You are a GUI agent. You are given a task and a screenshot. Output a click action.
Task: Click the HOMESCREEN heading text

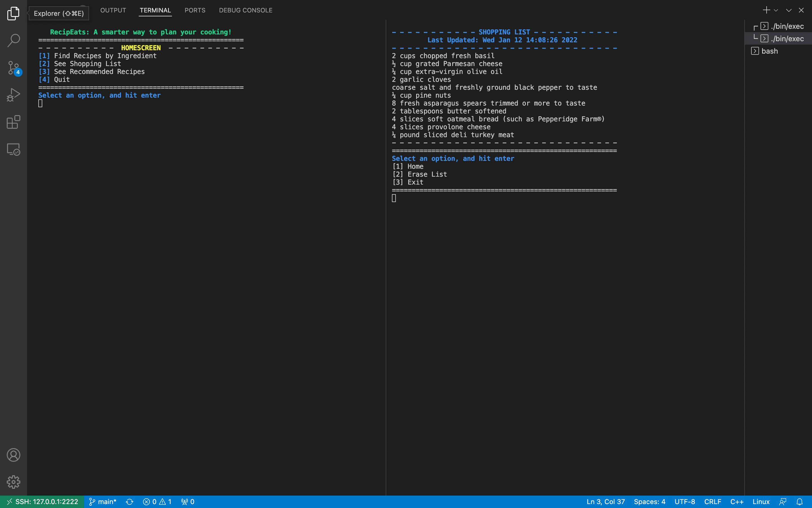point(141,48)
